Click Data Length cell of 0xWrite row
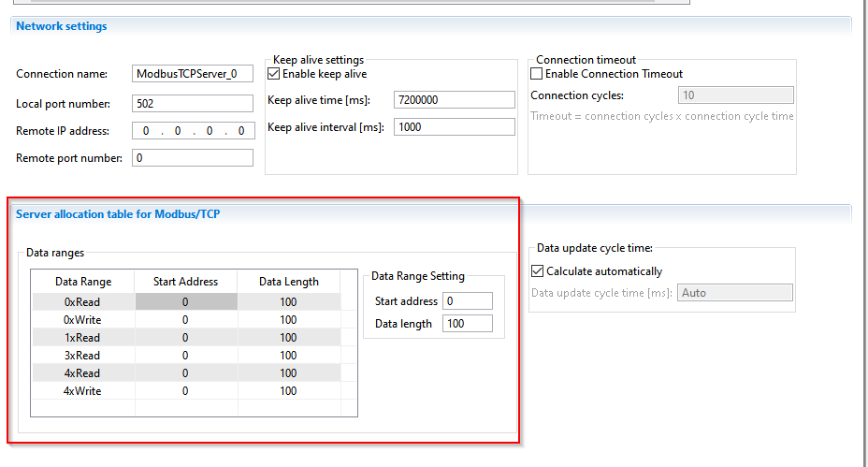Image resolution: width=868 pixels, height=467 pixels. pos(289,320)
